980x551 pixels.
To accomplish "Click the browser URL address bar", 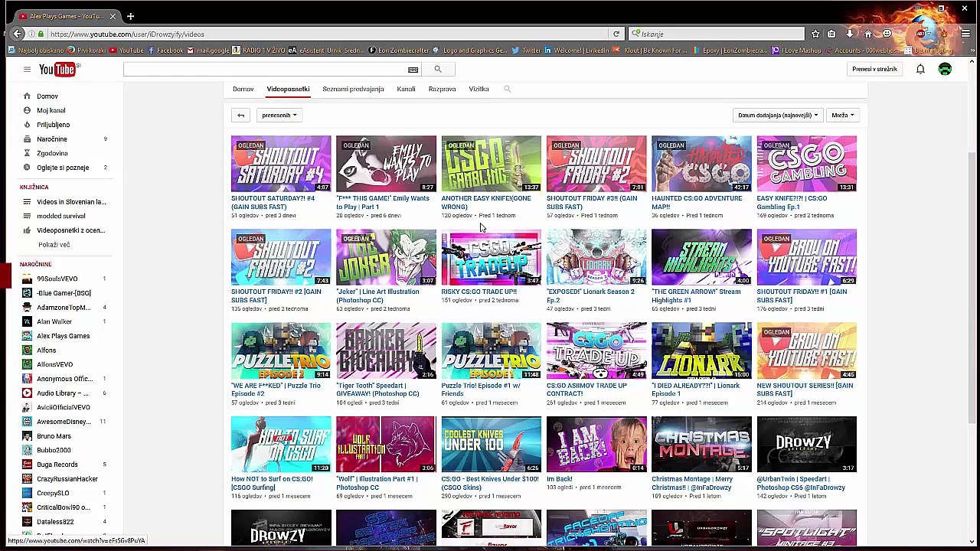I will pyautogui.click(x=329, y=34).
